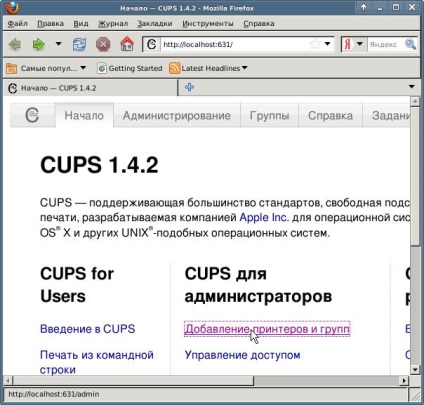Reload the page with refresh icon
This screenshot has height=405, width=424.
coord(79,44)
